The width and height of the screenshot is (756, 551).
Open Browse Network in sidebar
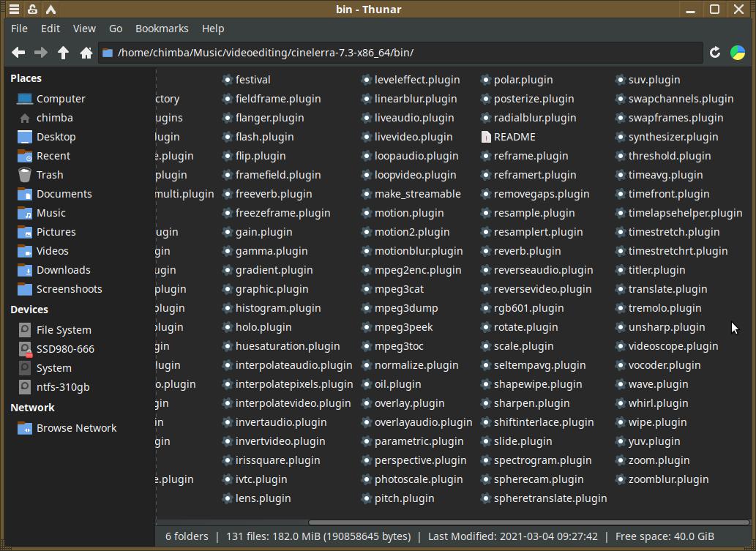point(67,428)
